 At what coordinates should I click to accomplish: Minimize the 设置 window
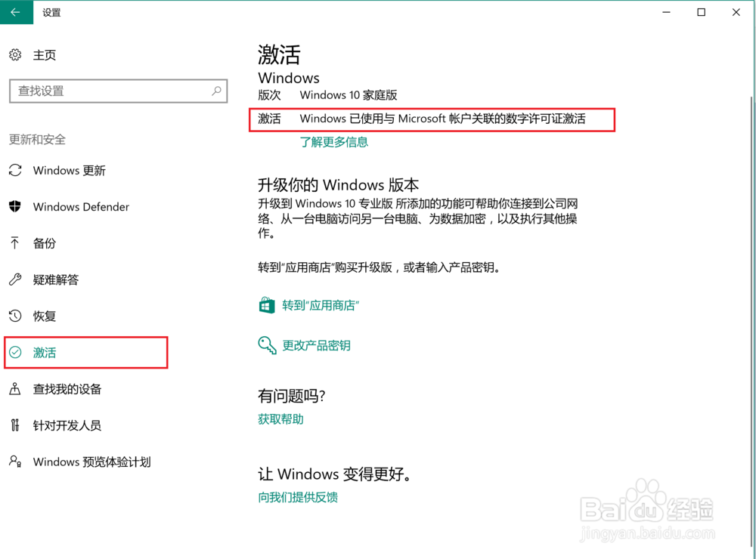click(x=666, y=12)
